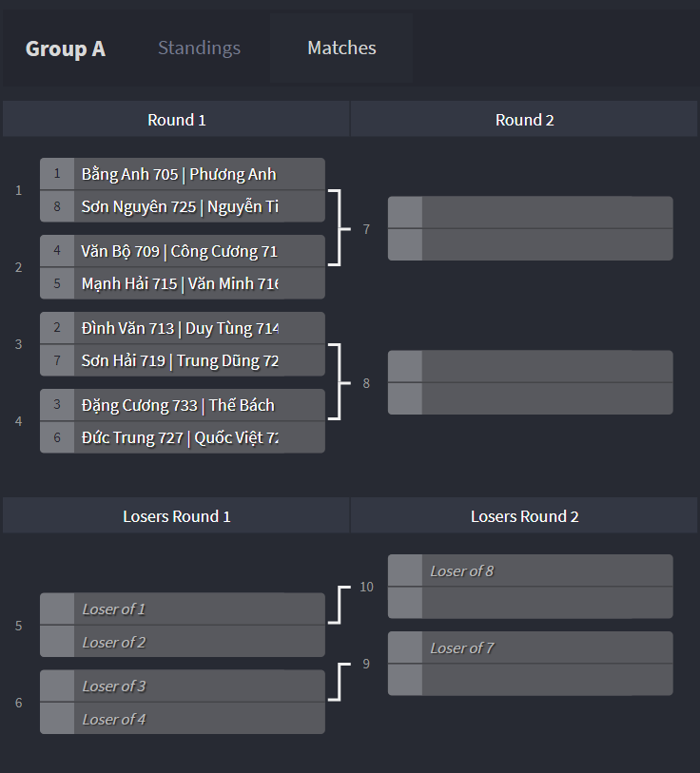Select the Loser of 2 slot

182,641
